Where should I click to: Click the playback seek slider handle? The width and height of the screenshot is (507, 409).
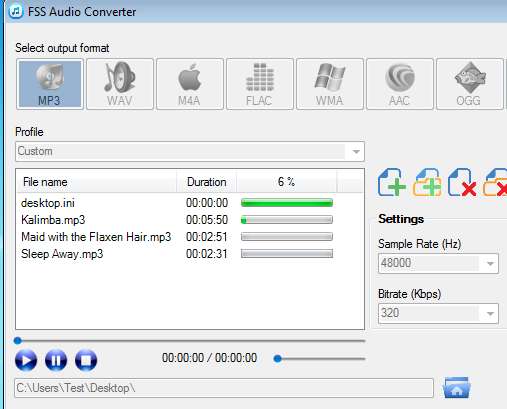[x=18, y=341]
